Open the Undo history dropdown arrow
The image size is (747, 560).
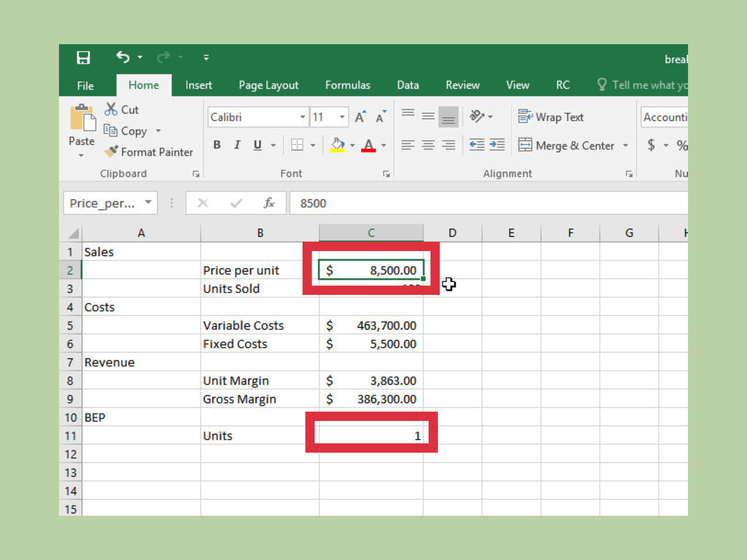pyautogui.click(x=140, y=57)
